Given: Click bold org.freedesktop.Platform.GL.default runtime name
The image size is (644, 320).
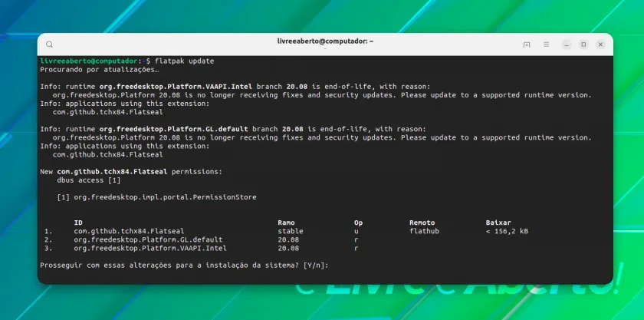Looking at the screenshot, I should click(174, 129).
